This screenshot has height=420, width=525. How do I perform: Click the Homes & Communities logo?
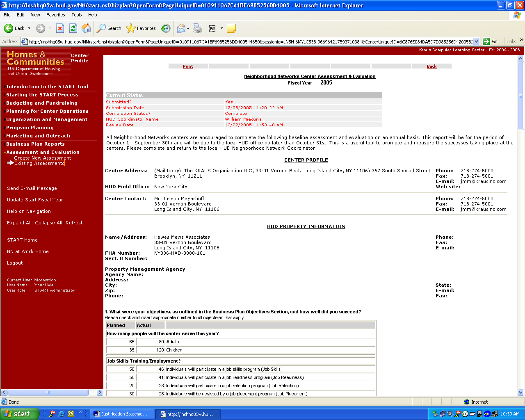click(36, 63)
